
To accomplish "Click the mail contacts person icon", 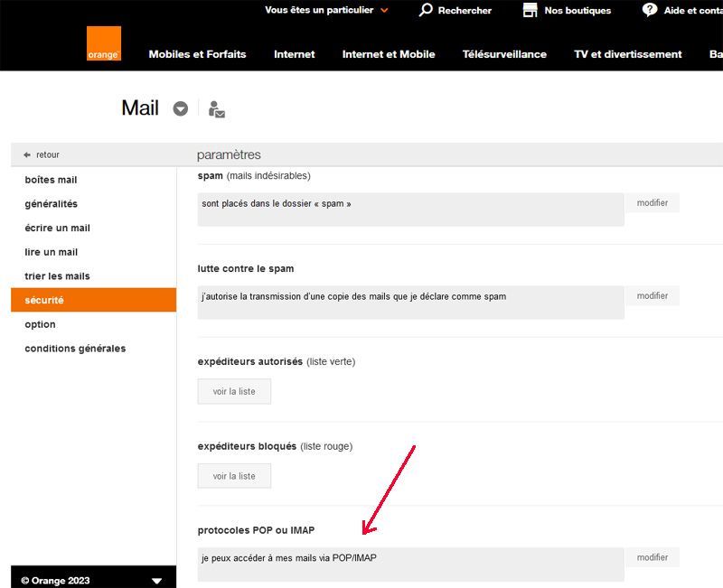I will coord(216,109).
